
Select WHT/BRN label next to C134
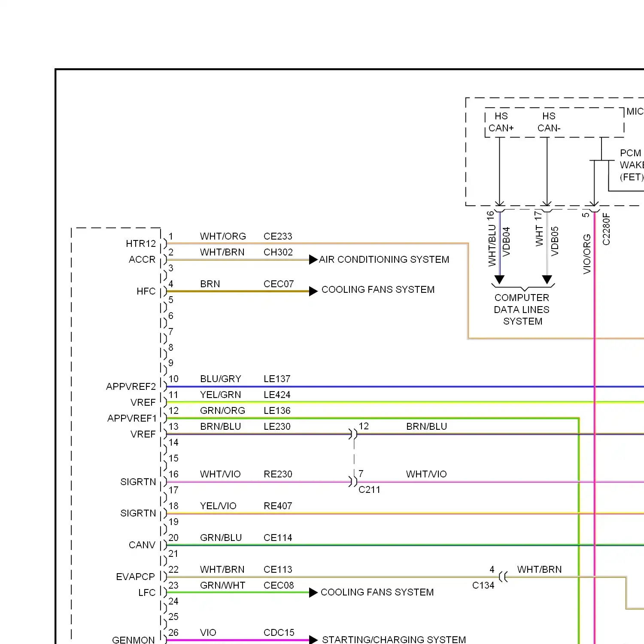pos(540,570)
